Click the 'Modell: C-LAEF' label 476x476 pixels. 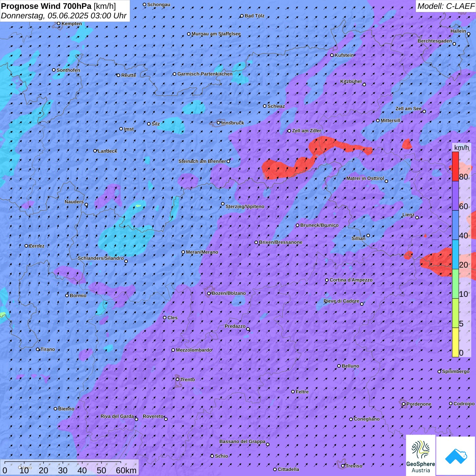[x=446, y=6]
